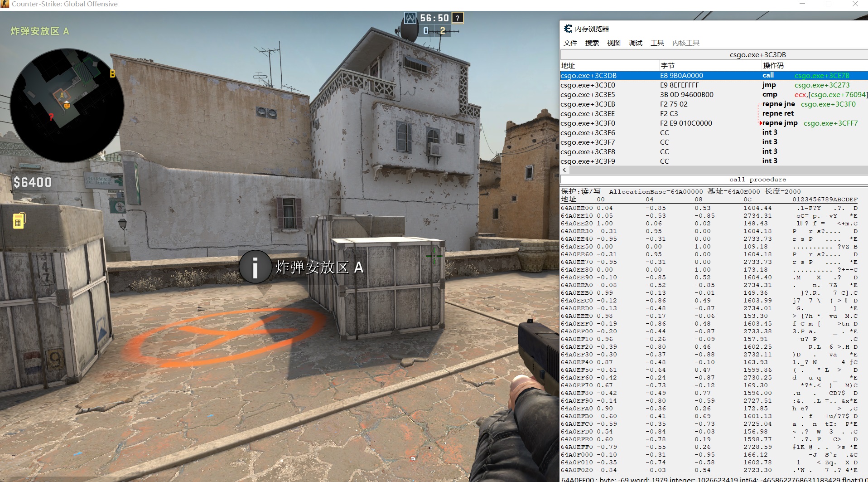Click value 2734.31 on row 64A0EE10

click(757, 216)
